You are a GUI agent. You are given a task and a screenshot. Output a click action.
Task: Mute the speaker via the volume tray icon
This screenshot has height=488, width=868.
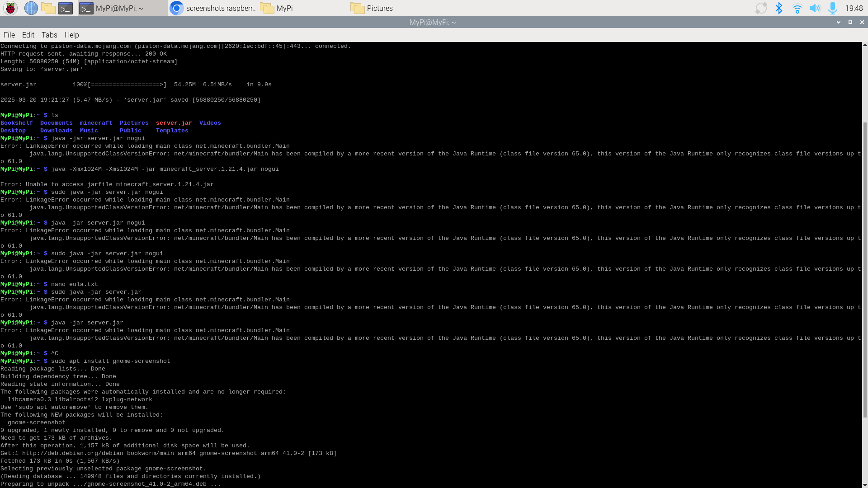point(815,8)
